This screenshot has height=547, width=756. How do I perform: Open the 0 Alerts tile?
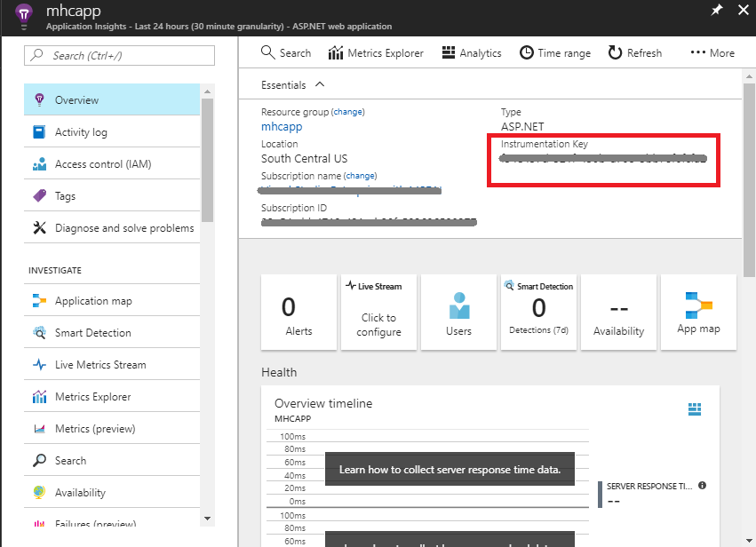[x=298, y=313]
